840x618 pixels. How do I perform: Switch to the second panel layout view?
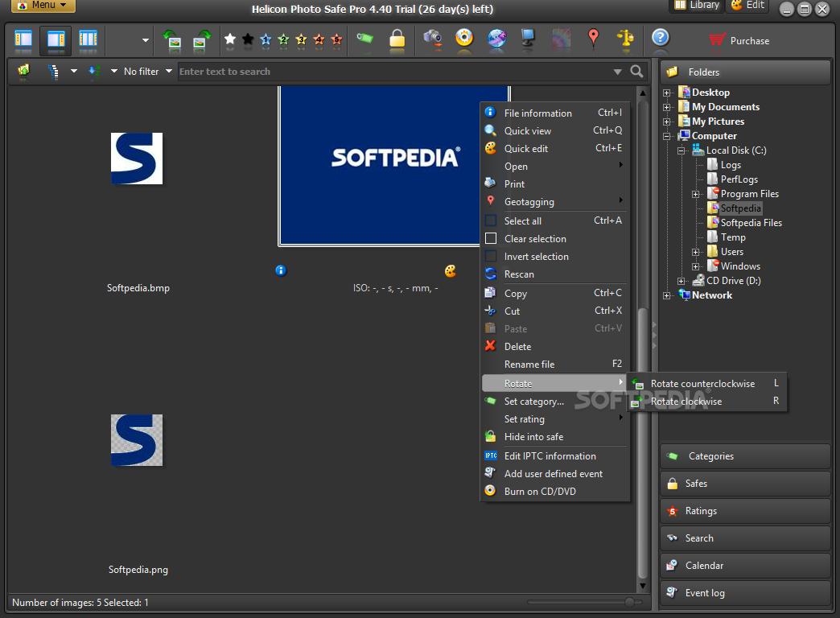pyautogui.click(x=56, y=39)
